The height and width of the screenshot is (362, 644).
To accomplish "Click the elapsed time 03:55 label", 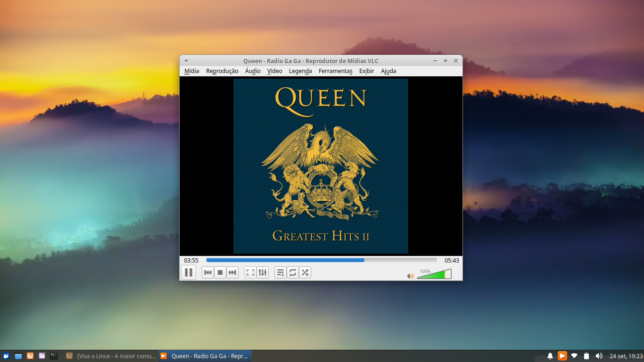I will [191, 260].
